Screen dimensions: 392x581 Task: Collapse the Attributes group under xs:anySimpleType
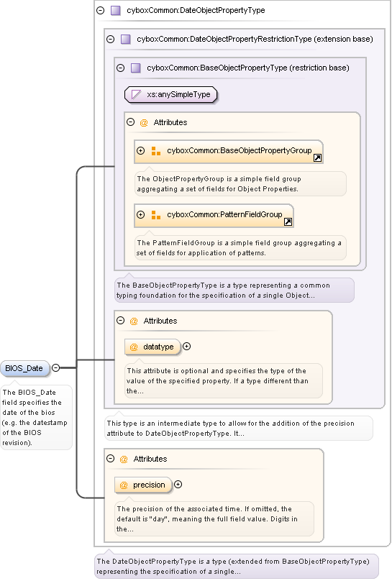(130, 122)
